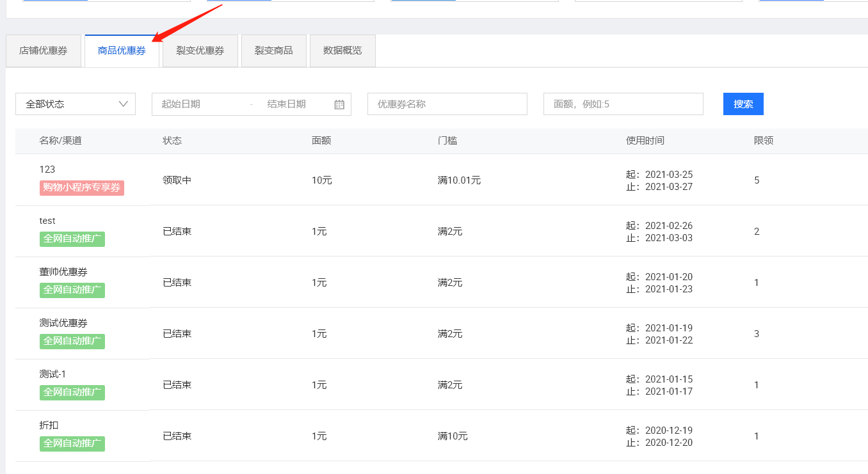The image size is (868, 474).
Task: Focus the 面额 amount input field
Action: 623,104
